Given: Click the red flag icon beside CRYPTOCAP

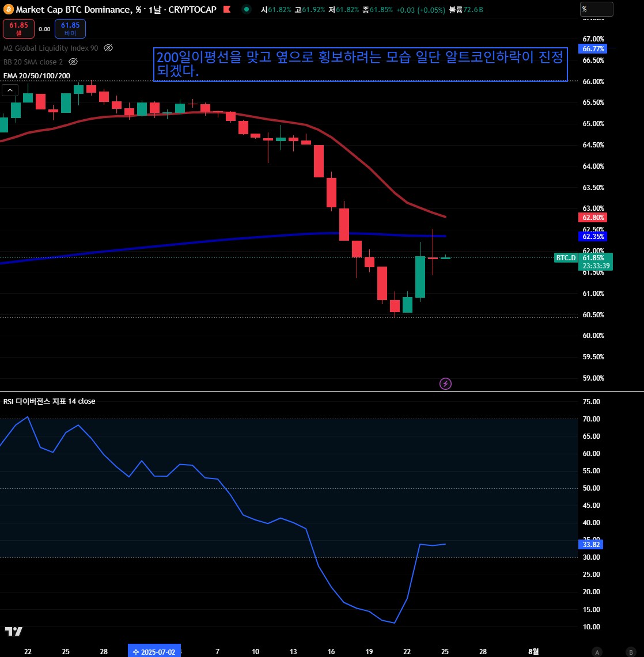Looking at the screenshot, I should 227,9.
